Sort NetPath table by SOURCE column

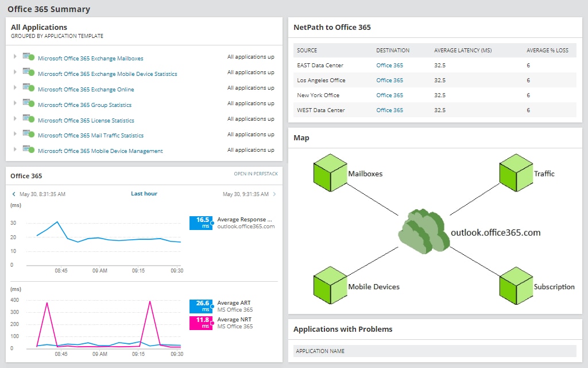click(306, 50)
